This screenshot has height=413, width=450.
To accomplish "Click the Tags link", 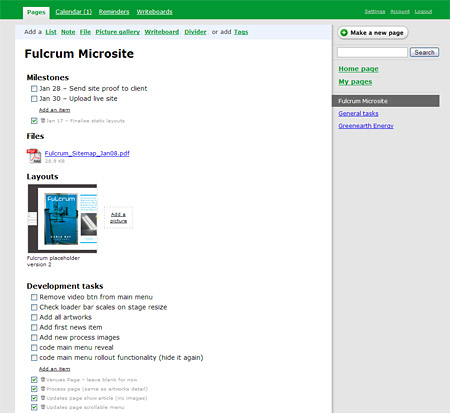I will pyautogui.click(x=241, y=32).
